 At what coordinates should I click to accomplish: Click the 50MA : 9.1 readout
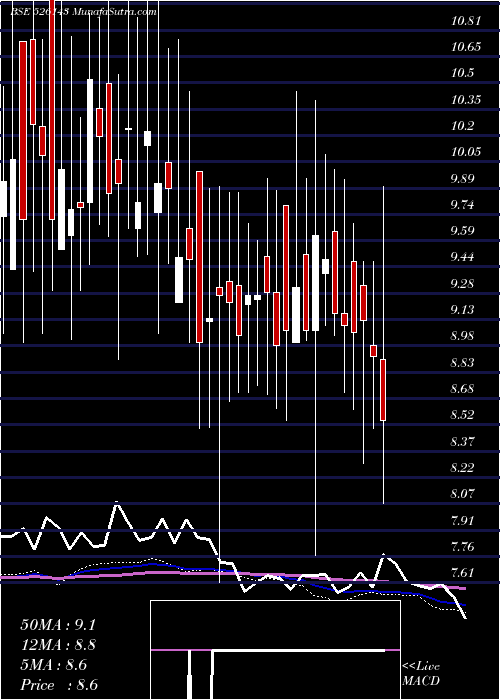(58, 625)
